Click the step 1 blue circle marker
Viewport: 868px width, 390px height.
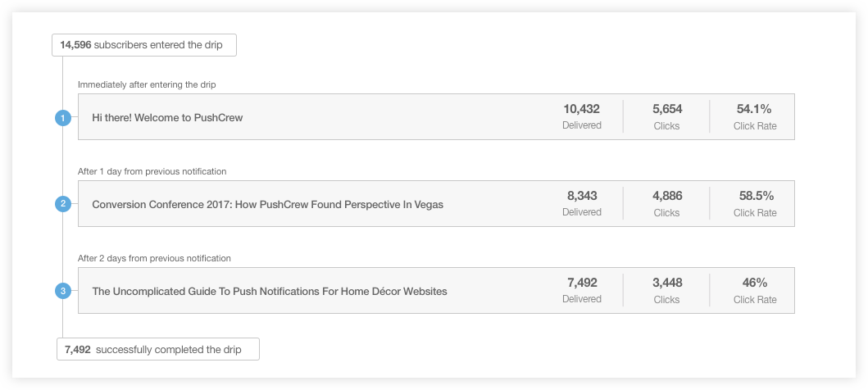[63, 117]
